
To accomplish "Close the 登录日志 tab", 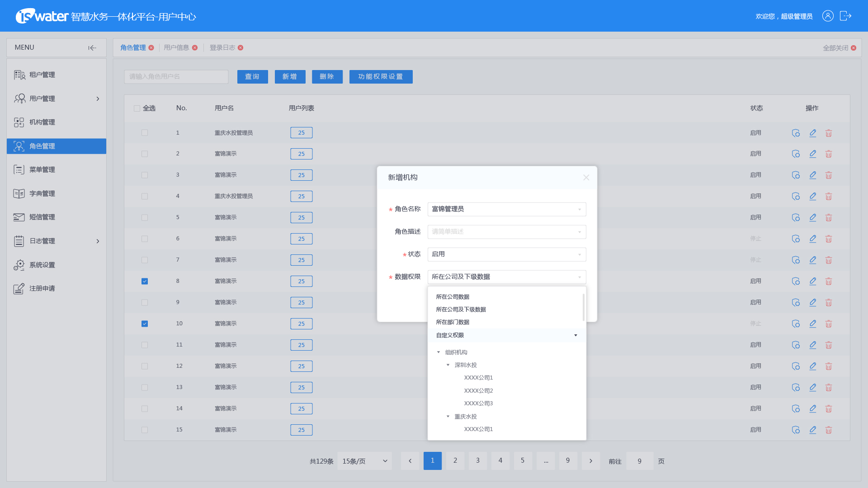I will click(241, 48).
